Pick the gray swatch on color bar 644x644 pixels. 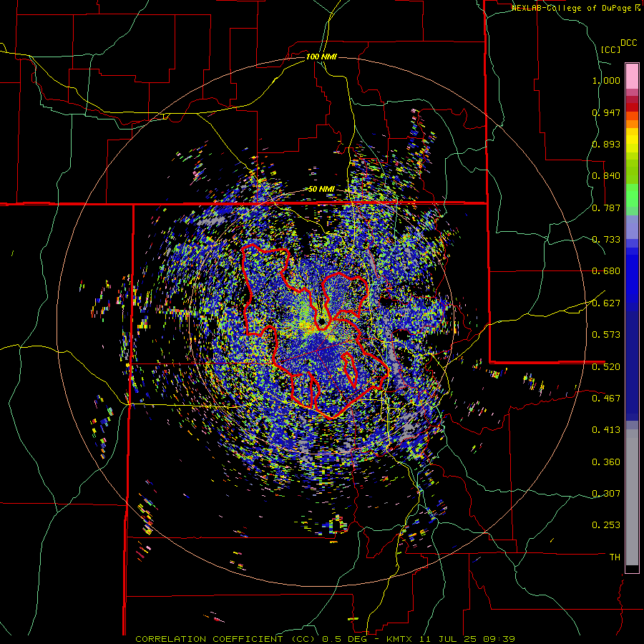[x=632, y=497]
